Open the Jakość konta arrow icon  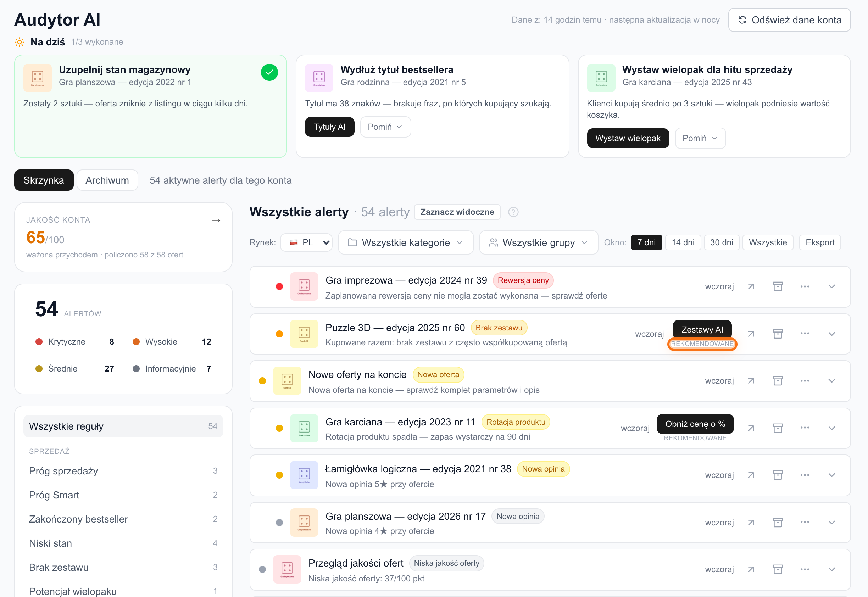click(216, 220)
